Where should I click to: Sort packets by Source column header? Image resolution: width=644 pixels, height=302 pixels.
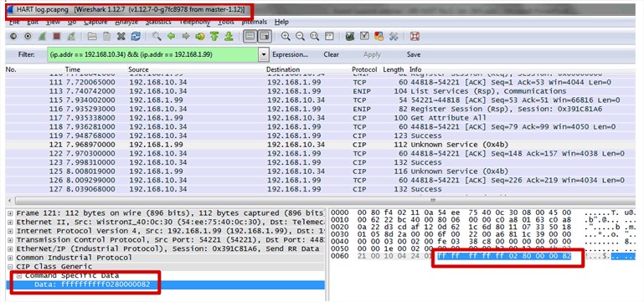[138, 69]
